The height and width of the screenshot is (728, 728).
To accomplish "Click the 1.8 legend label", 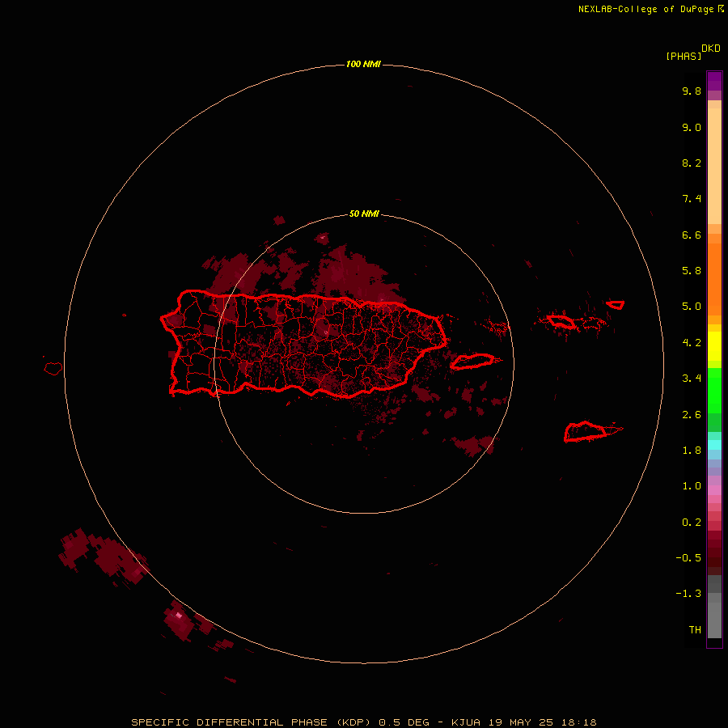I will point(692,451).
